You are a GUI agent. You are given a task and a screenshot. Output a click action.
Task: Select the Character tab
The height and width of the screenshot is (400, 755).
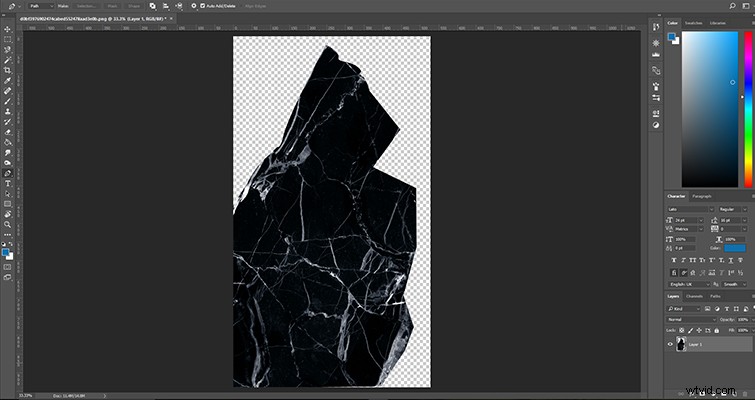pos(676,196)
